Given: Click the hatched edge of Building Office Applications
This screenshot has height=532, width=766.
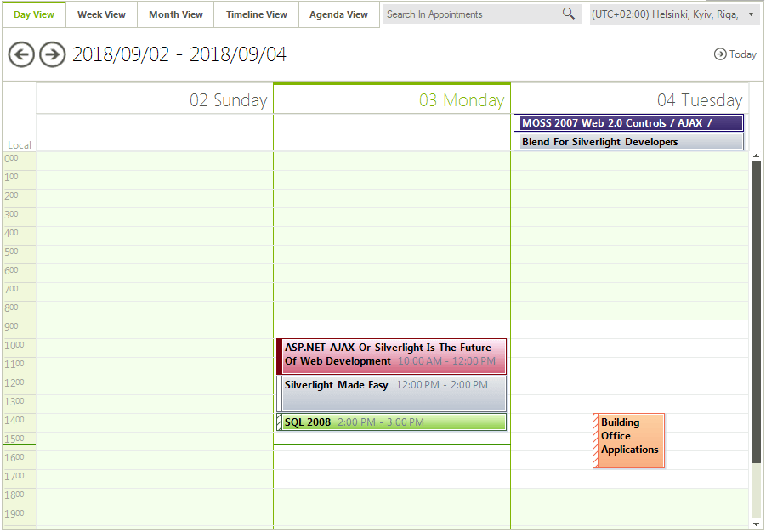Looking at the screenshot, I should click(x=595, y=440).
